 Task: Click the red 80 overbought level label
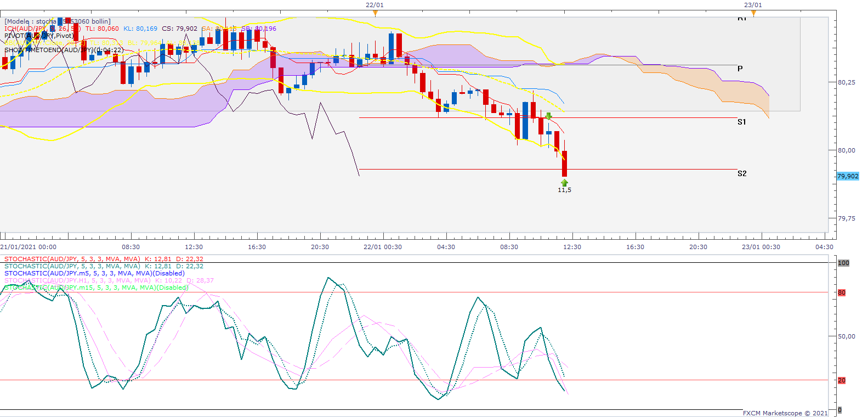point(842,292)
